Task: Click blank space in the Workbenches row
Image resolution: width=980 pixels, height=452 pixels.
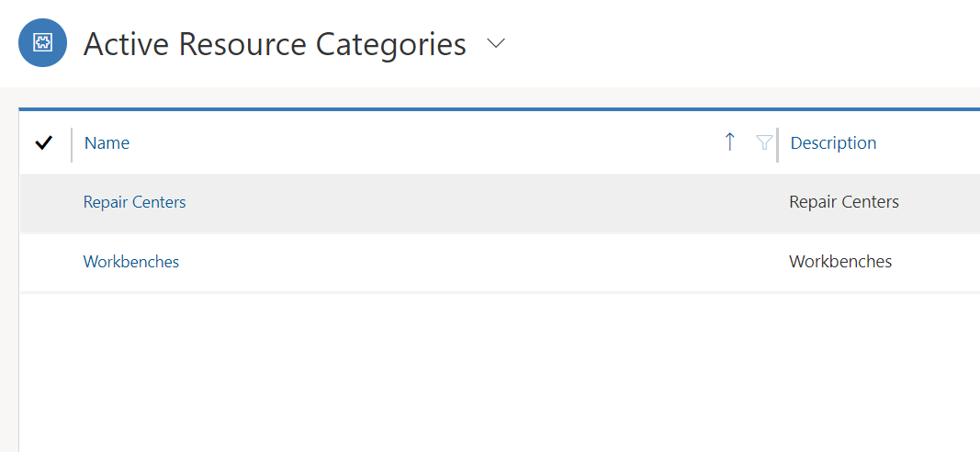Action: tap(459, 262)
